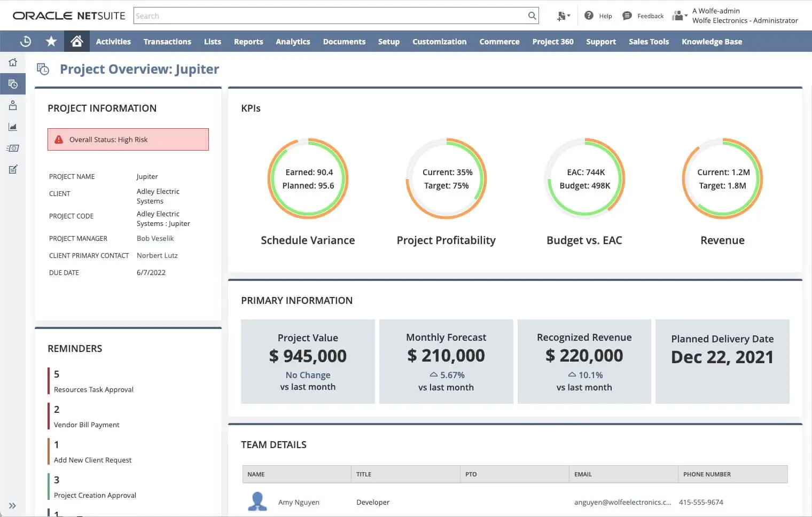
Task: Click client contact Norbert Lutz
Action: [157, 255]
